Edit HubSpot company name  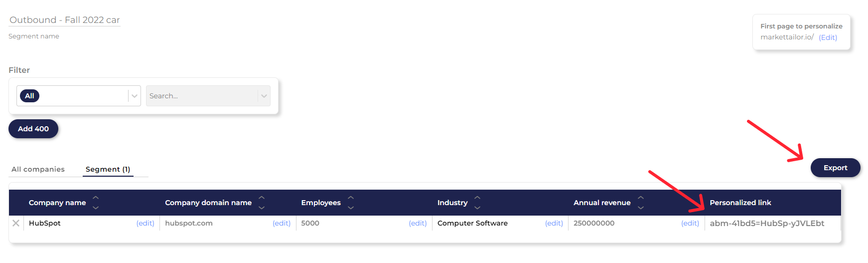click(145, 223)
